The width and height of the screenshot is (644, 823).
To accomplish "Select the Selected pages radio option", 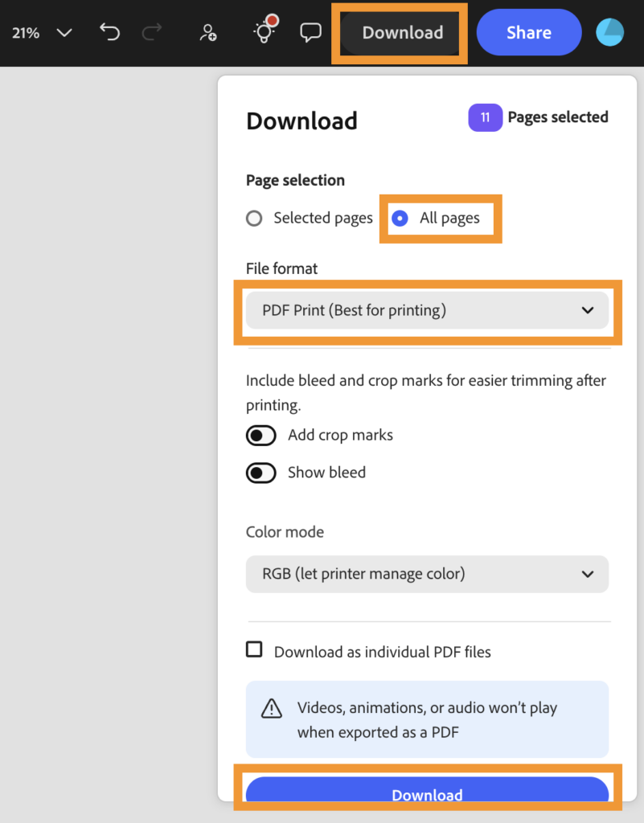I will (254, 218).
